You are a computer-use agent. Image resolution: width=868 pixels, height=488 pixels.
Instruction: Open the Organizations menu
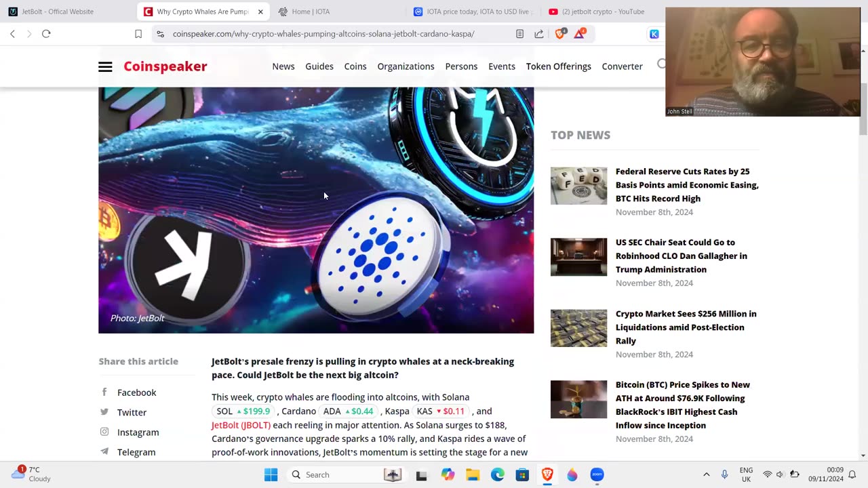[406, 66]
